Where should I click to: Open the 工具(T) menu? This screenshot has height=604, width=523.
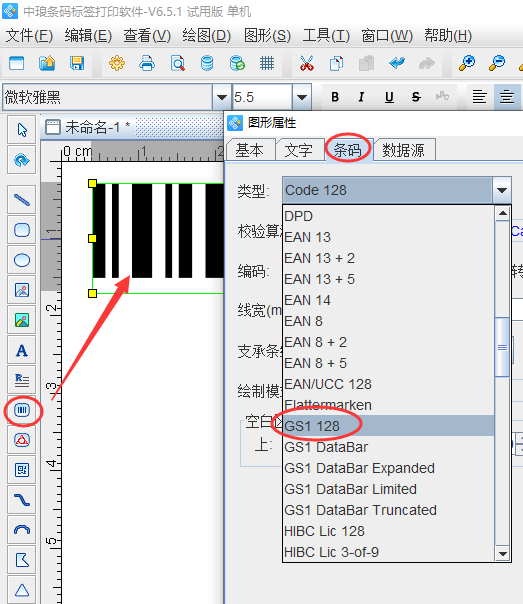(x=326, y=36)
